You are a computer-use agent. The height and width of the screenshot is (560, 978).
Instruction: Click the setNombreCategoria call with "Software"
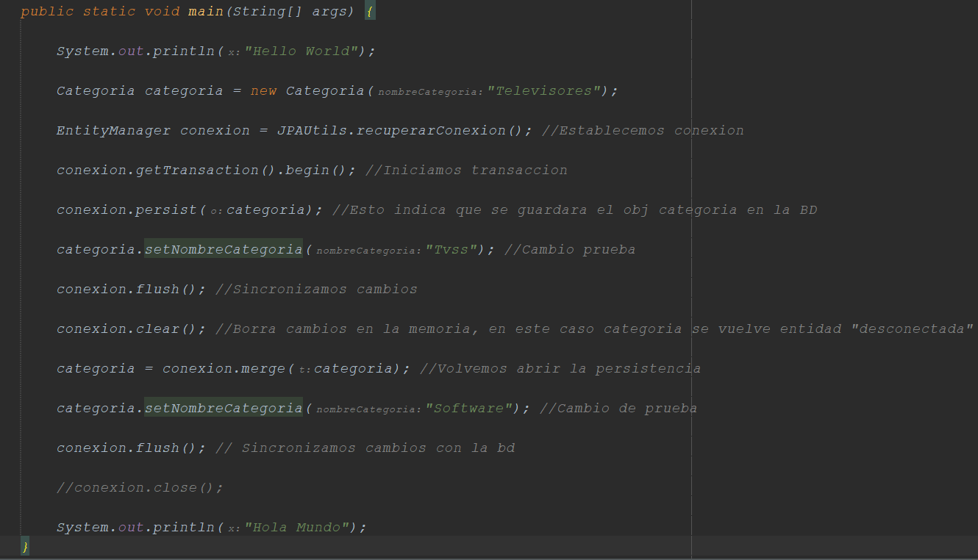[224, 409]
